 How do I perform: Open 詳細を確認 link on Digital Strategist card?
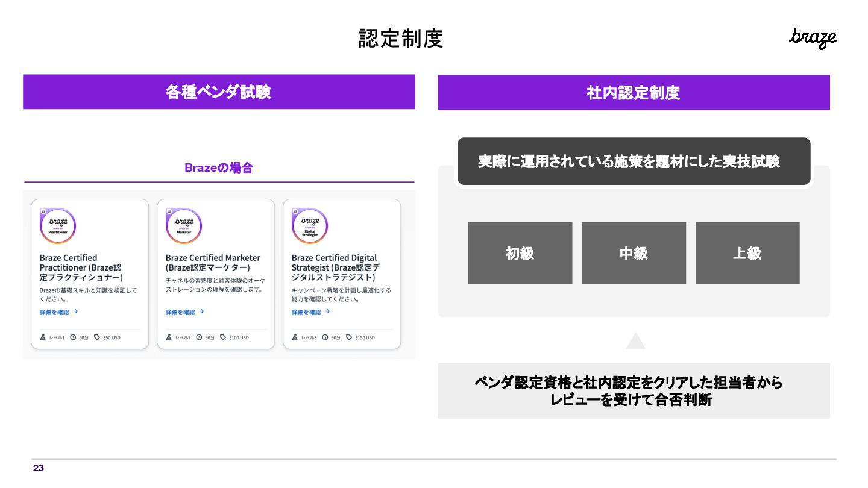310,312
